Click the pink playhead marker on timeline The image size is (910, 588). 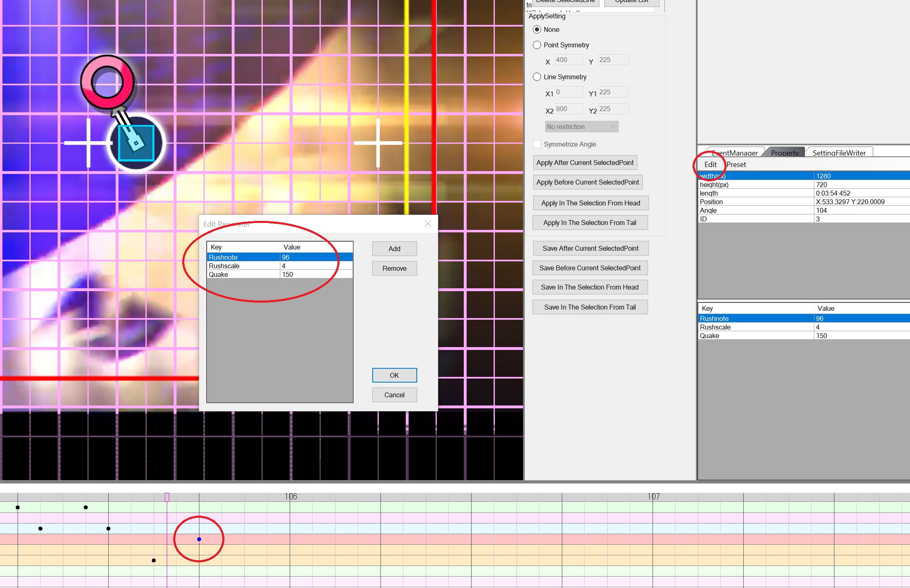(x=167, y=497)
